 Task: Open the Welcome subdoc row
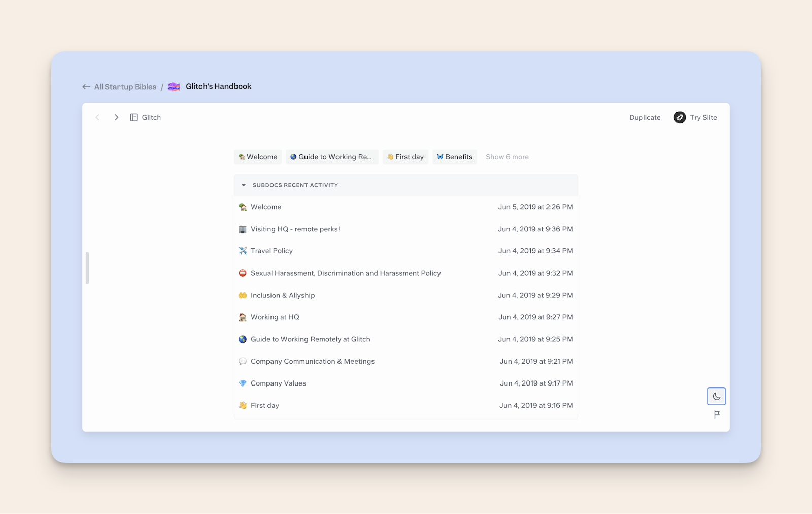pos(406,207)
